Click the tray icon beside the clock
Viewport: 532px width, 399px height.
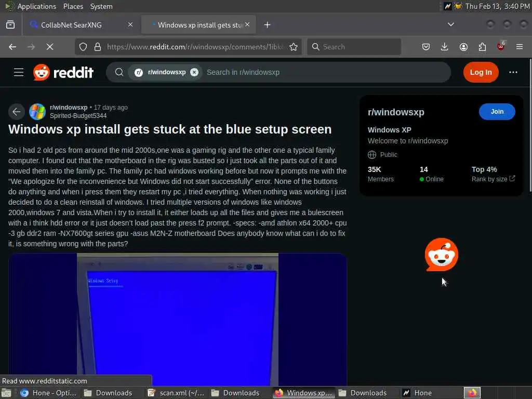coord(458,6)
